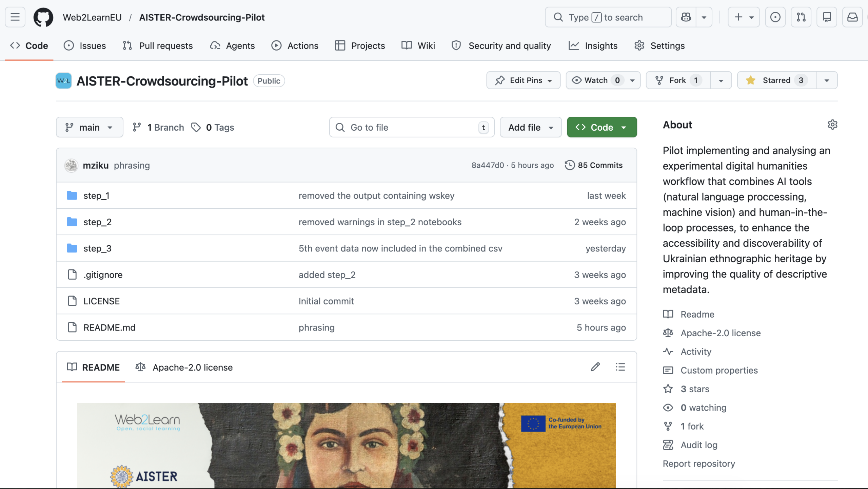Open the pull requests icon in the header
Viewport: 868px width, 489px height.
pyautogui.click(x=801, y=17)
